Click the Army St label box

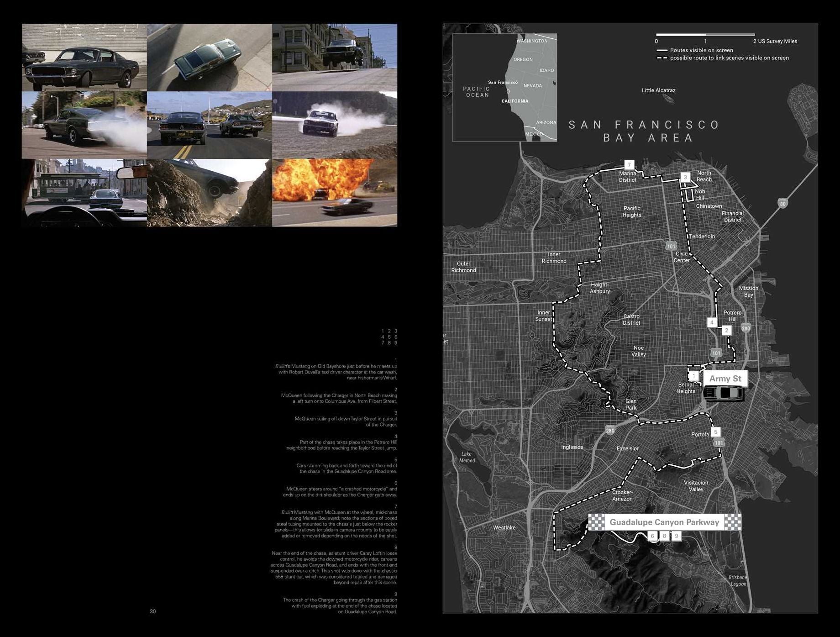click(725, 379)
